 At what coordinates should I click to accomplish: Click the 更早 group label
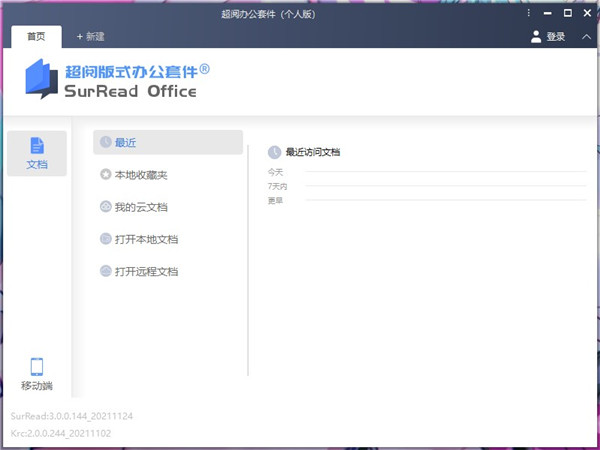pyautogui.click(x=275, y=201)
